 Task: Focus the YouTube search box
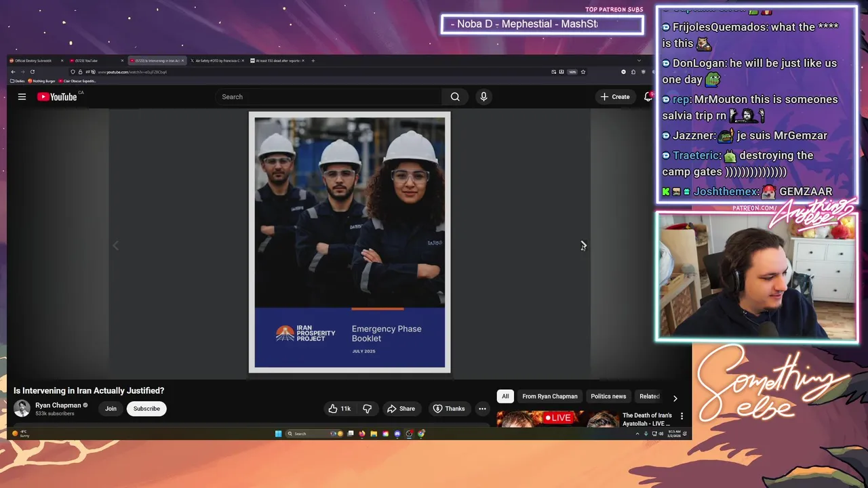(330, 97)
